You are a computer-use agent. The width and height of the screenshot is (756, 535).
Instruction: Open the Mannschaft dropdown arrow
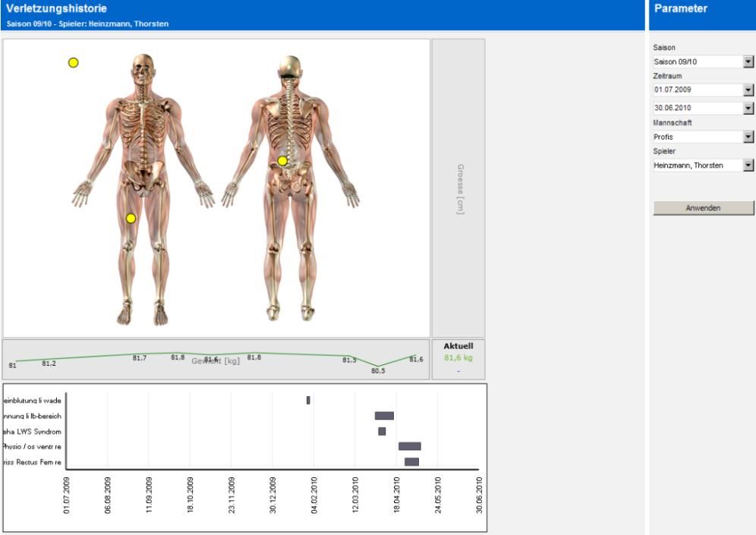click(x=748, y=137)
